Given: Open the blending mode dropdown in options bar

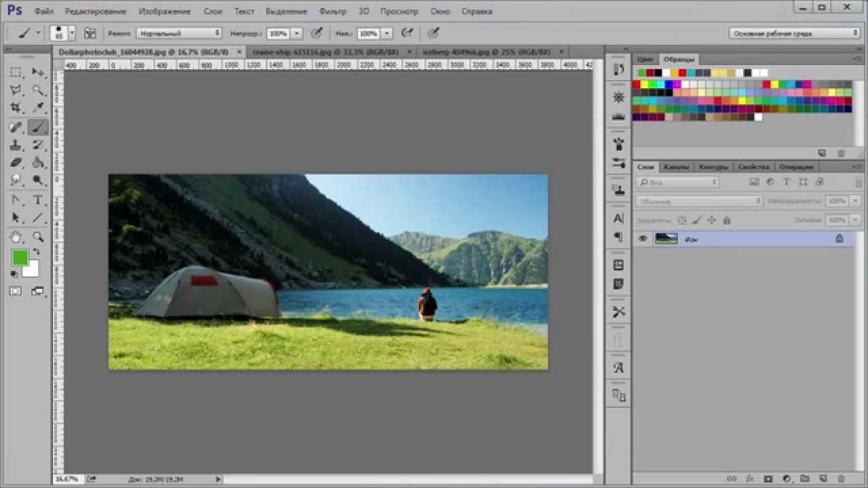Looking at the screenshot, I should [179, 33].
